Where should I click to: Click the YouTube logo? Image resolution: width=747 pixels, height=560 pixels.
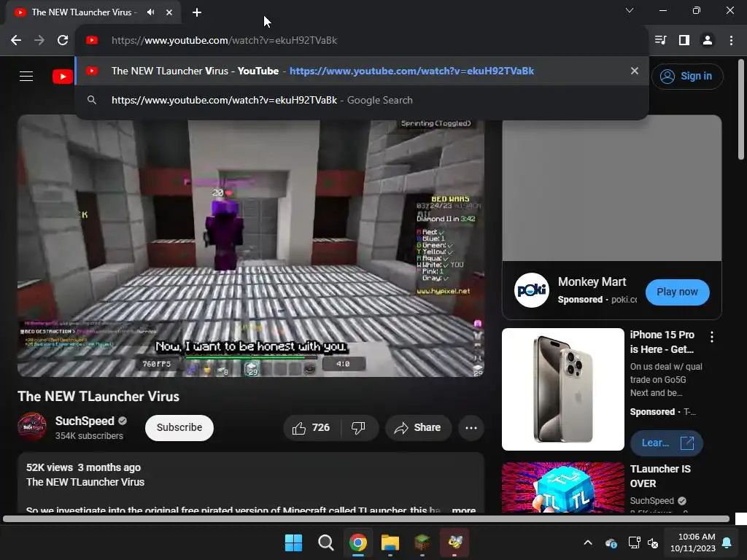(x=63, y=76)
